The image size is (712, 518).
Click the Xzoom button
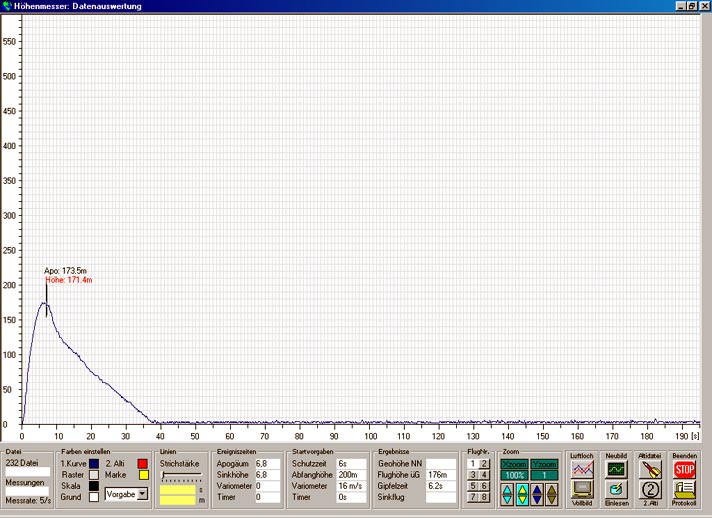click(x=514, y=463)
